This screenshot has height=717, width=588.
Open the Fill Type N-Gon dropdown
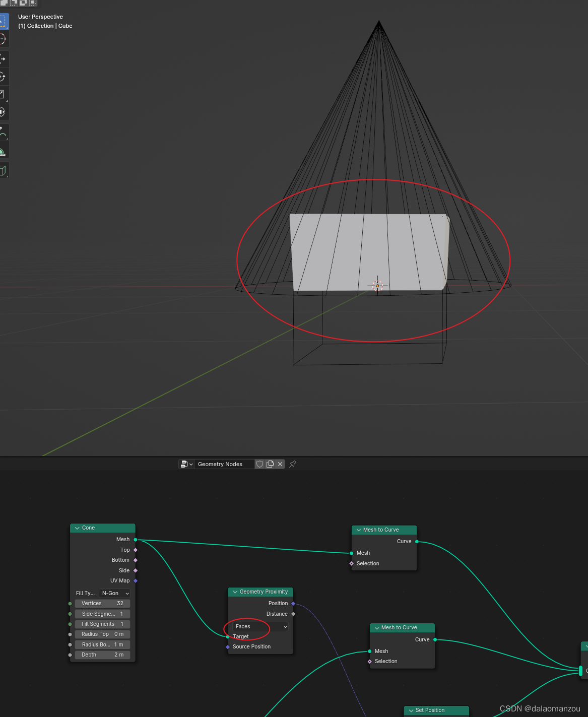(115, 593)
